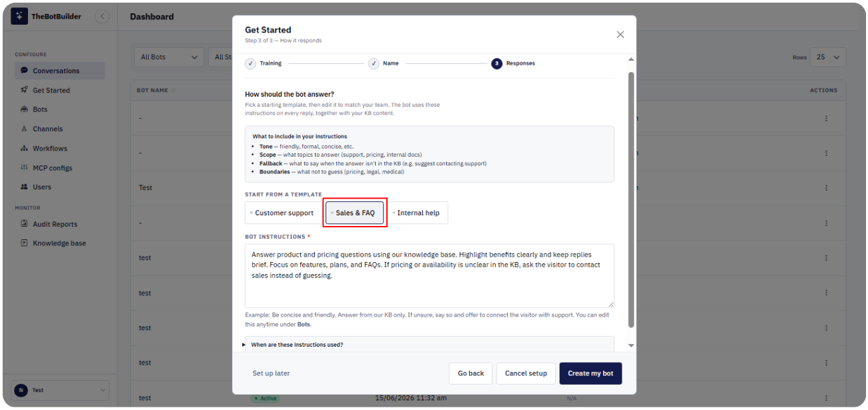Click the Conversations chat icon
Screen dimensions: 868x410
24,71
